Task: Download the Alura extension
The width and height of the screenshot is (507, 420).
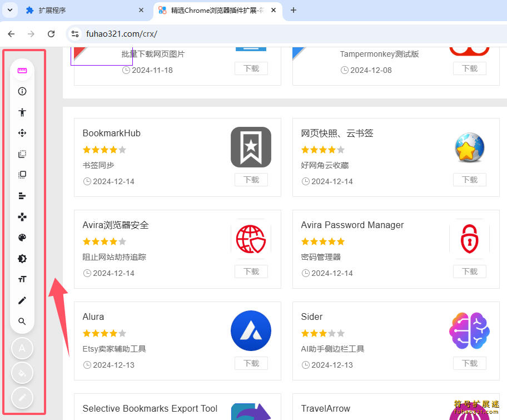Action: point(251,363)
